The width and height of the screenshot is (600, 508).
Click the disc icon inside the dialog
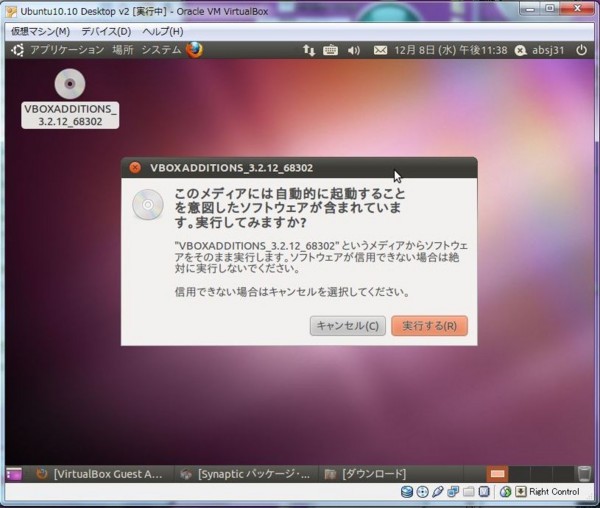point(148,205)
